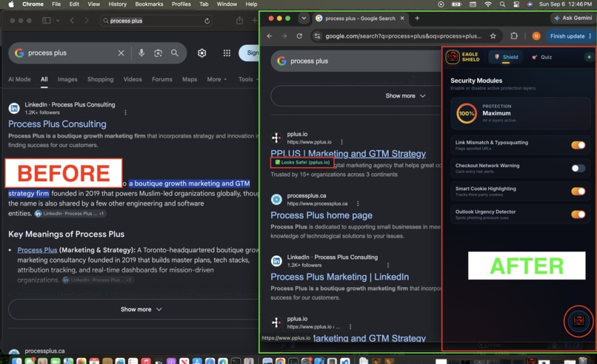Turn off Smart Cookie Highlighting toggle

pos(578,191)
